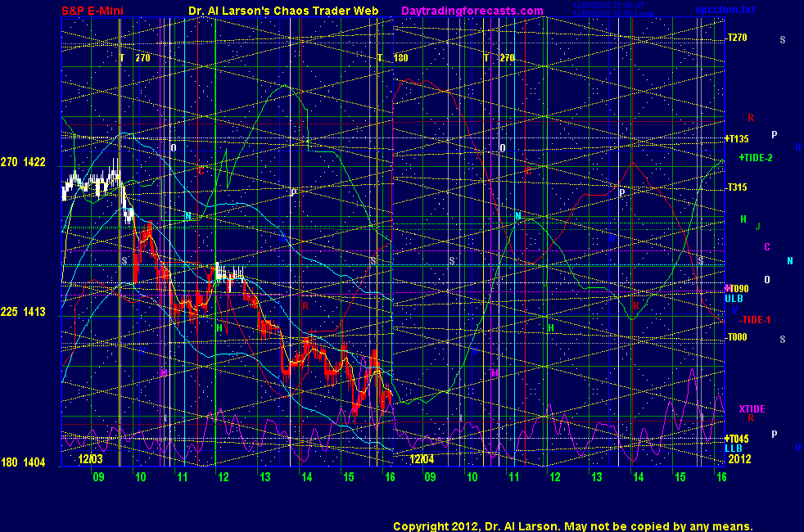Click the green +TIDE-2 legend label
Viewport: 804px width, 532px height.
(756, 158)
